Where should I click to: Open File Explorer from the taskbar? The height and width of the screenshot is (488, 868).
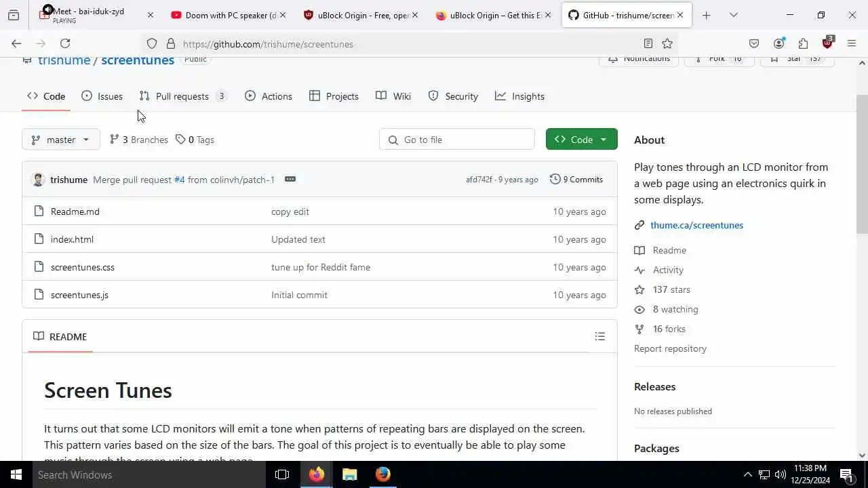[x=350, y=474]
